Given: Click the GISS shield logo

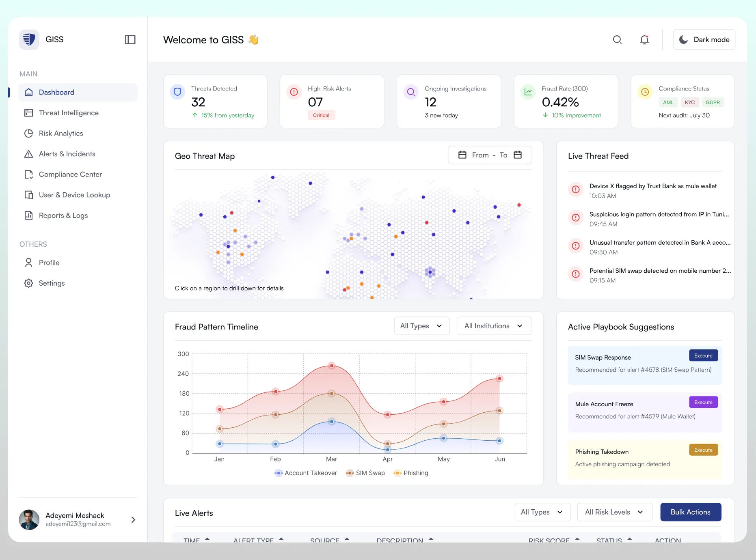Looking at the screenshot, I should pyautogui.click(x=29, y=39).
